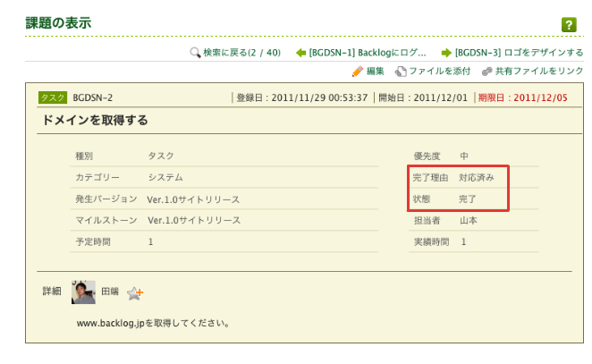Click the magnifier icon beside 検索に戻る
Image resolution: width=592 pixels, height=364 pixels.
(195, 53)
